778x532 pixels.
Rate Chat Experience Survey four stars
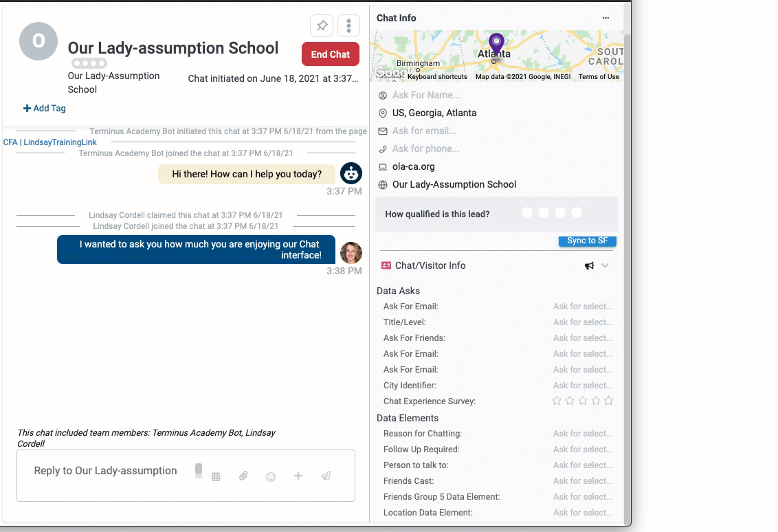[595, 401]
